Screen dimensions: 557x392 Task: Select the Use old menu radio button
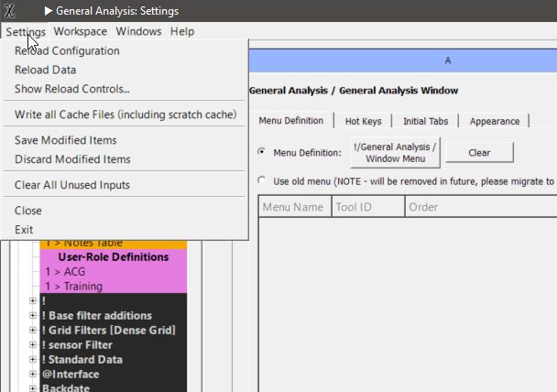click(262, 180)
